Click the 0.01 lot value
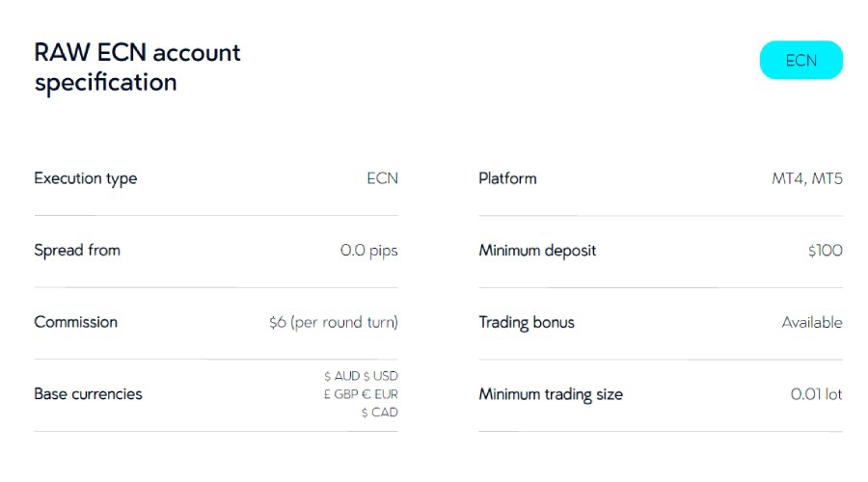Image resolution: width=868 pixels, height=482 pixels. point(816,394)
